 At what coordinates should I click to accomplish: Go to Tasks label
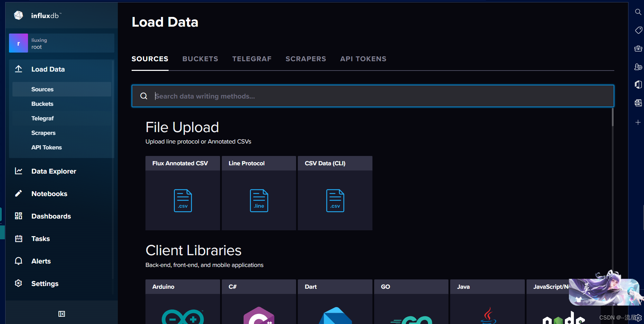(40, 239)
